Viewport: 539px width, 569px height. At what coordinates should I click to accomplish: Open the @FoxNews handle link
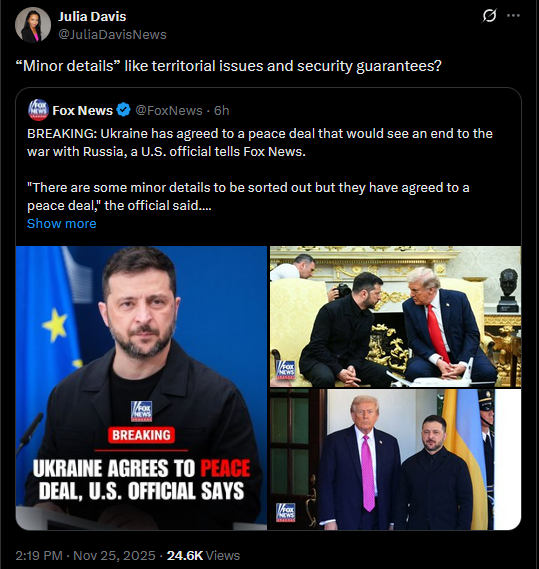click(169, 110)
